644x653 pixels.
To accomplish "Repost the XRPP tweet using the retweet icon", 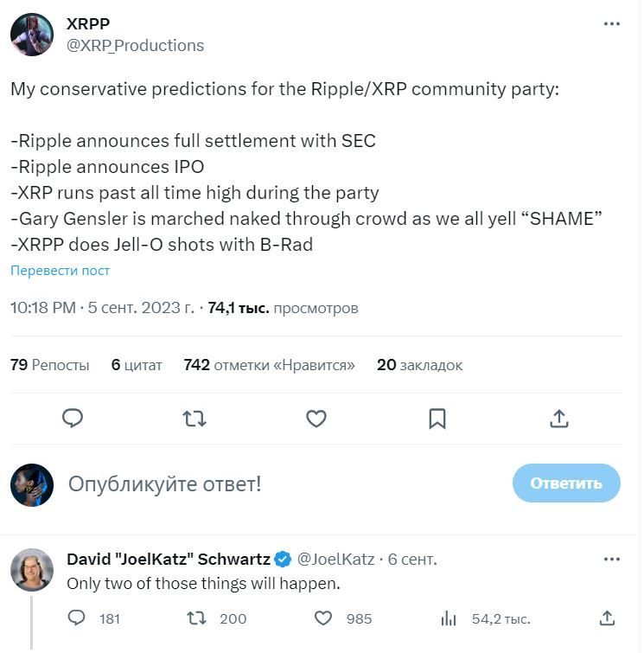I will coord(194,419).
